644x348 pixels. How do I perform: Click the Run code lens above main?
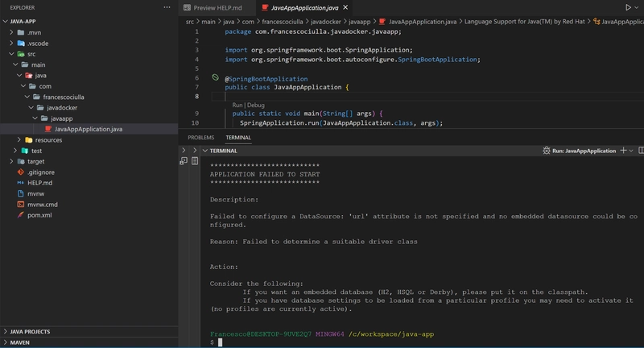click(237, 106)
